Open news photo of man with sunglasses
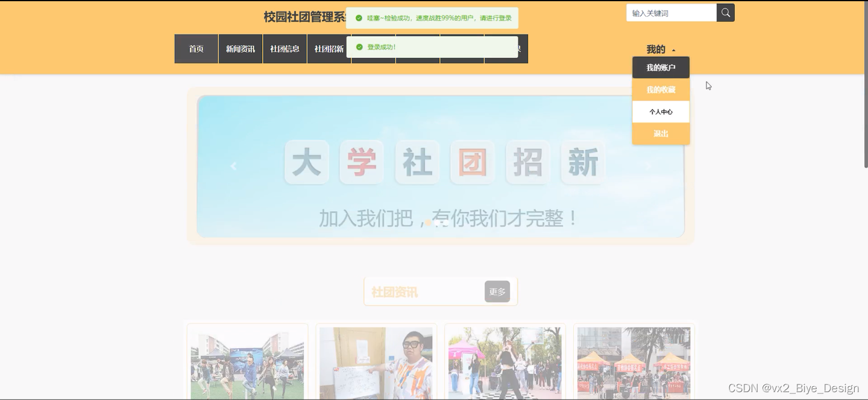Image resolution: width=868 pixels, height=400 pixels. [376, 363]
